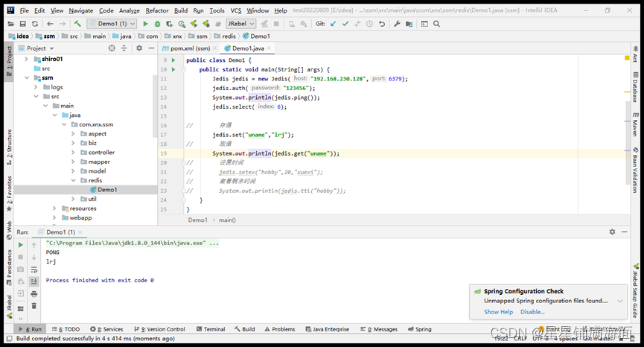644x347 pixels.
Task: Toggle scroll to end in Run console
Action: [x=34, y=281]
